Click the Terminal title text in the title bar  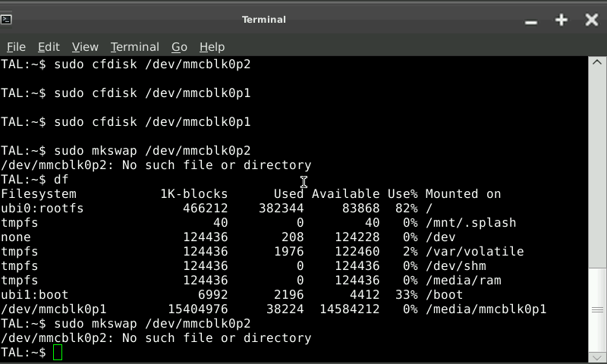[263, 20]
